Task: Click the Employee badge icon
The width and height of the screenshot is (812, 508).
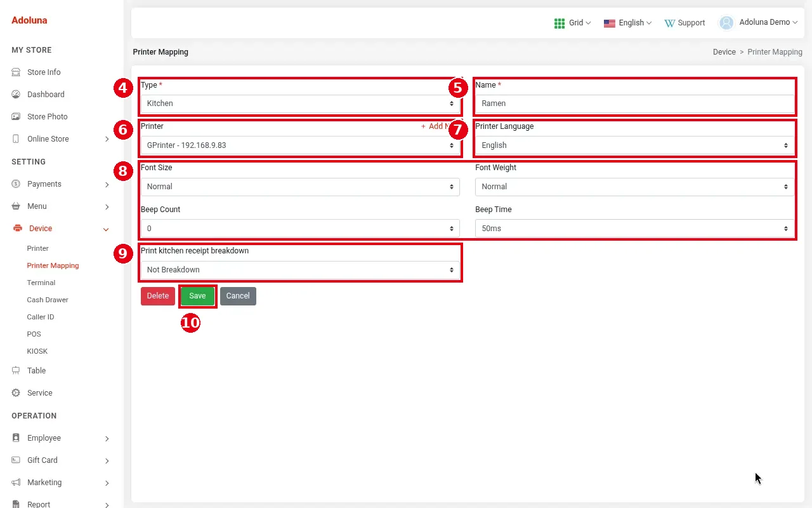Action: click(x=16, y=438)
